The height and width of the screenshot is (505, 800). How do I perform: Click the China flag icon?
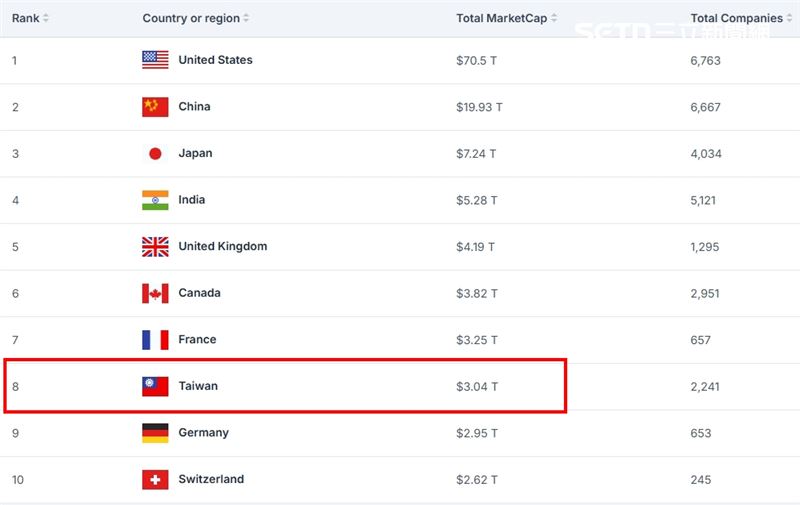[x=155, y=107]
